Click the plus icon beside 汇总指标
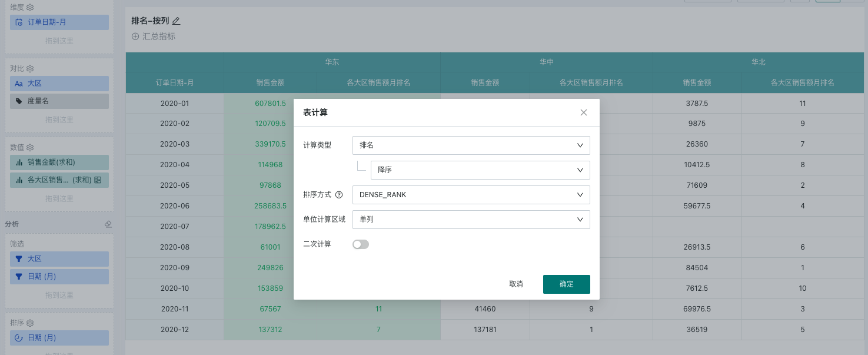 tap(135, 37)
